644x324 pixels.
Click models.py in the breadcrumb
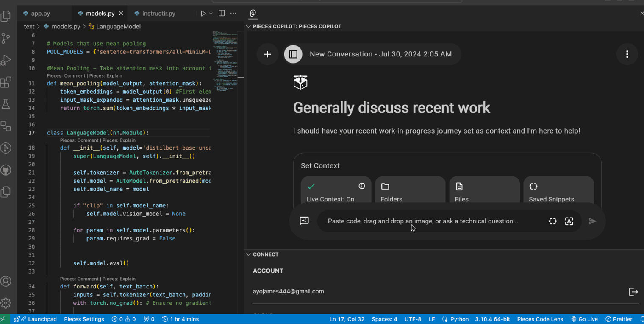pyautogui.click(x=66, y=26)
